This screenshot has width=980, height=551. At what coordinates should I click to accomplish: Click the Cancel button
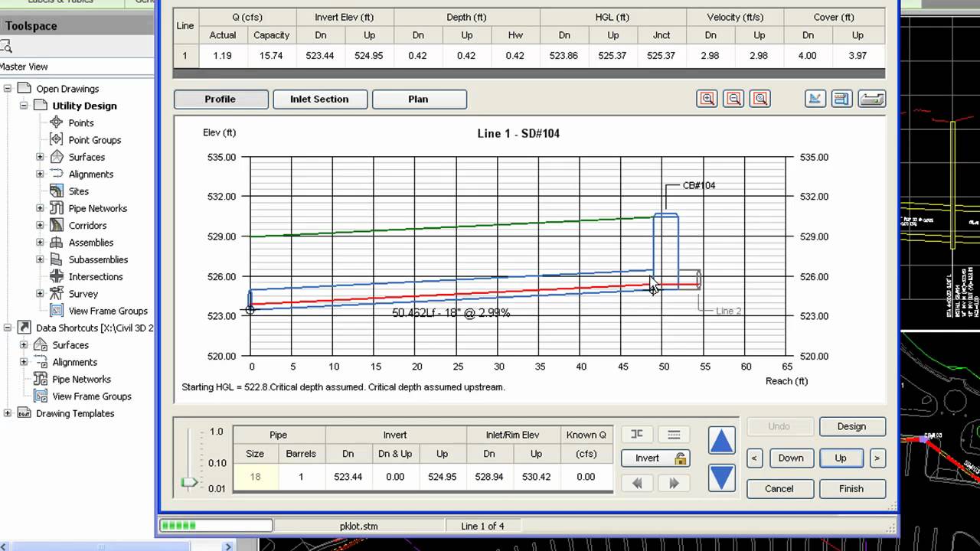point(779,488)
